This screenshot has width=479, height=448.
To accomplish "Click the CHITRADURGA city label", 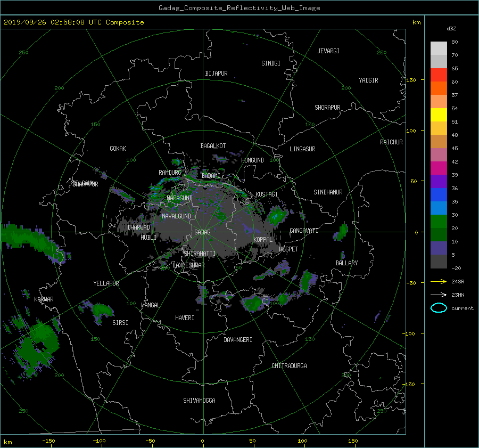I will click(289, 366).
